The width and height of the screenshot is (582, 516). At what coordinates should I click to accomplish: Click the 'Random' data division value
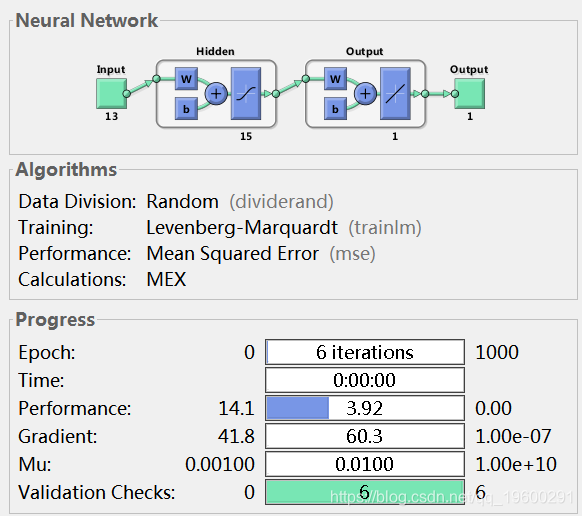click(x=182, y=202)
